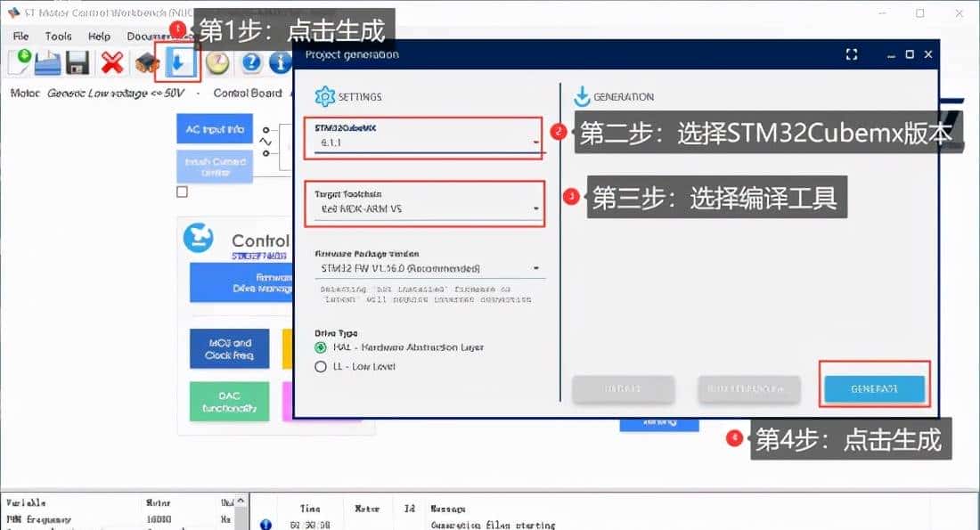Select the 'LL - Low Level' drive type
This screenshot has height=530, width=980.
(x=320, y=365)
